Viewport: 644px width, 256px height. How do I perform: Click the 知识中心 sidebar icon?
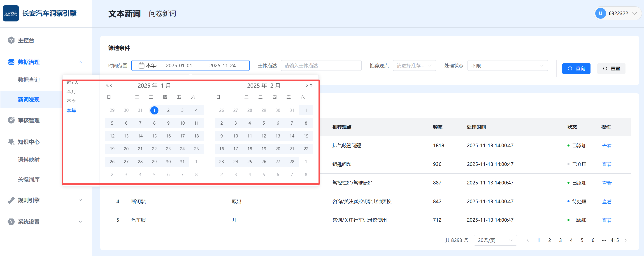(11, 142)
